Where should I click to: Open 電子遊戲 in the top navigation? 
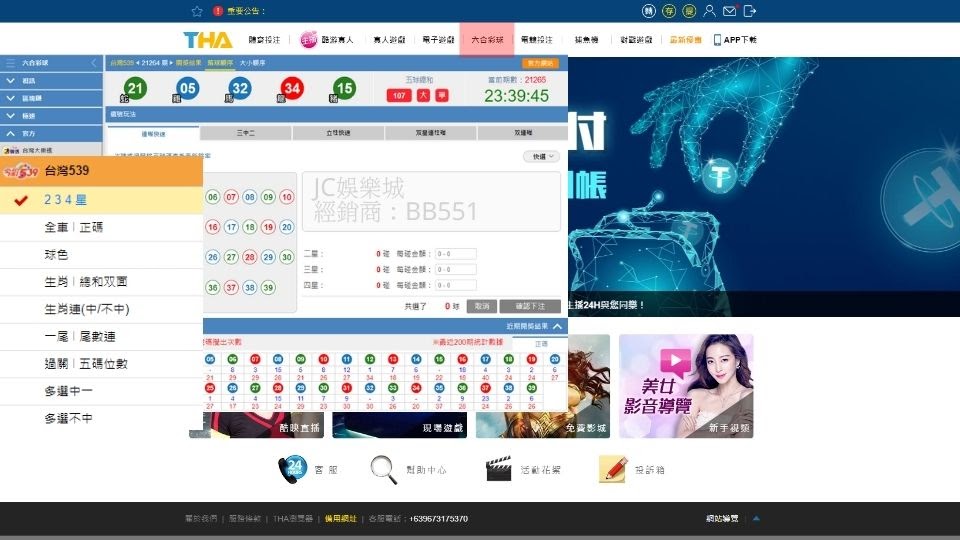438,40
